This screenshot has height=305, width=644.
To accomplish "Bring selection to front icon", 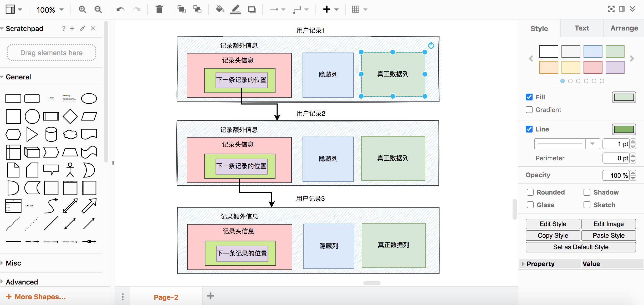I will click(181, 9).
